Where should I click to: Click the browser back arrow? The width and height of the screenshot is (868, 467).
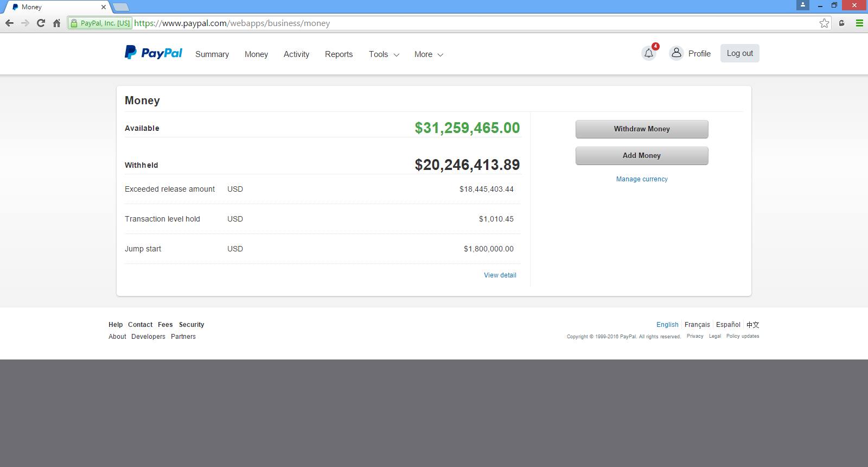tap(9, 23)
